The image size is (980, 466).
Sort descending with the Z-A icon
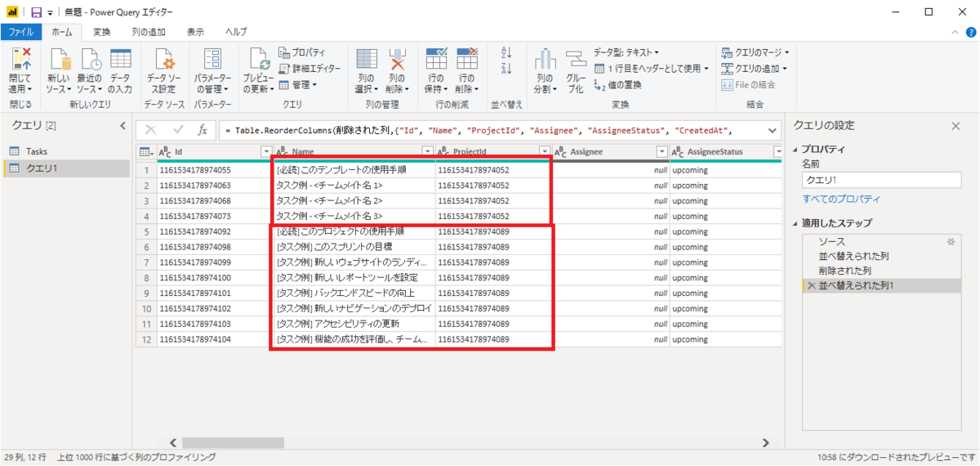pyautogui.click(x=506, y=69)
